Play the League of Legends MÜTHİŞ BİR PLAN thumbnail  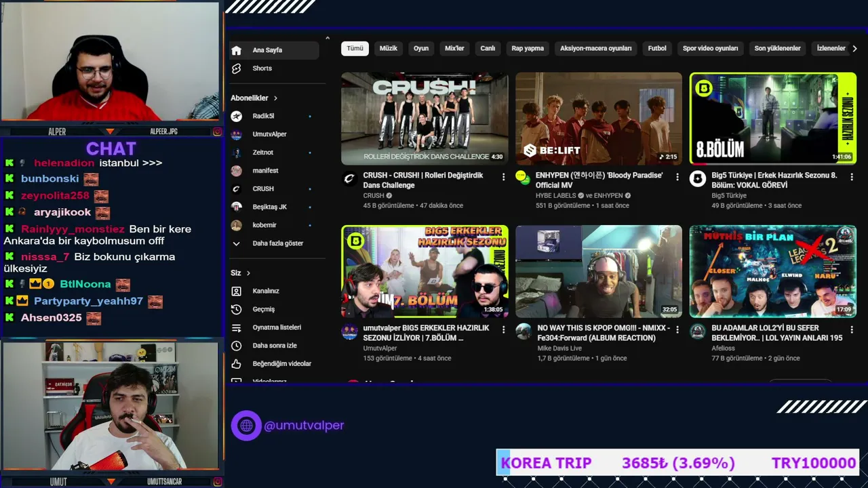773,271
